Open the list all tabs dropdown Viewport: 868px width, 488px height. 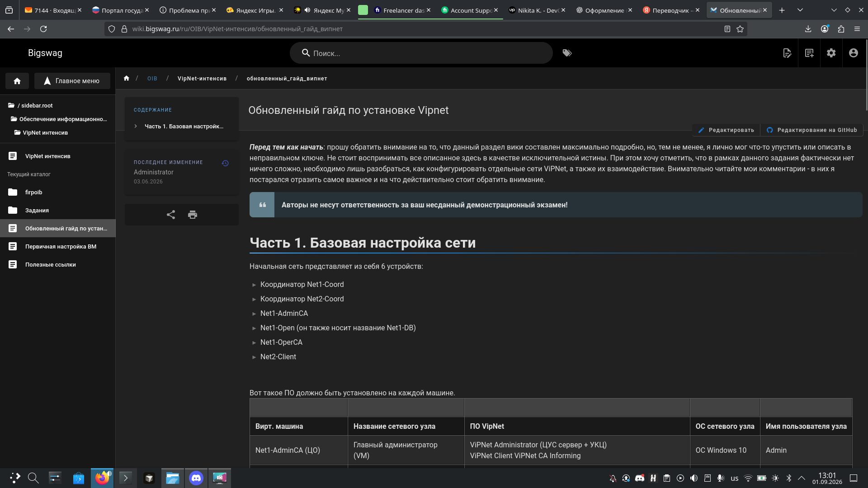tap(800, 10)
